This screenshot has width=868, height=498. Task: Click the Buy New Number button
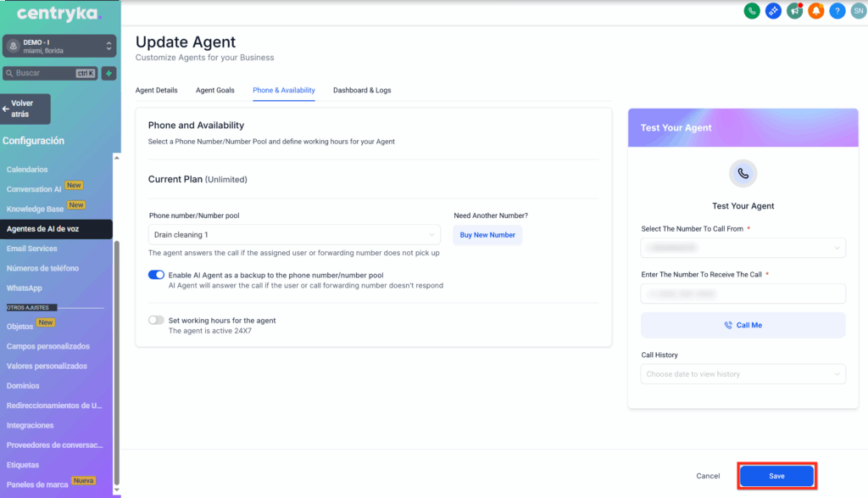pyautogui.click(x=487, y=235)
